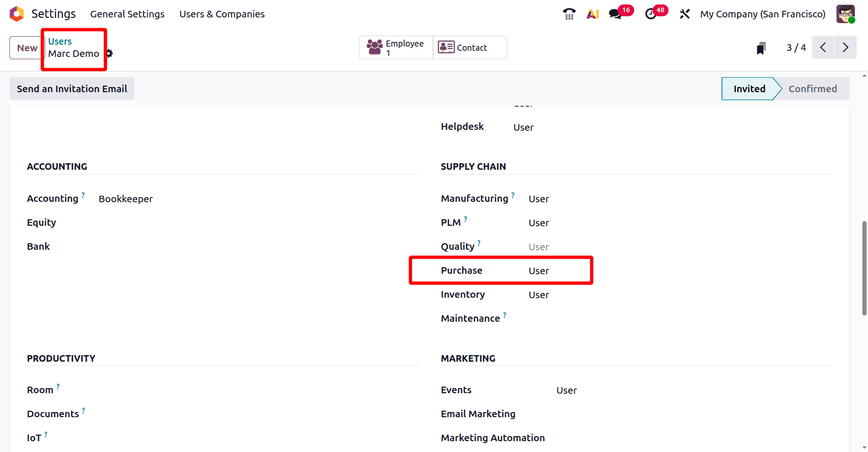Create a record with the New button

(26, 47)
